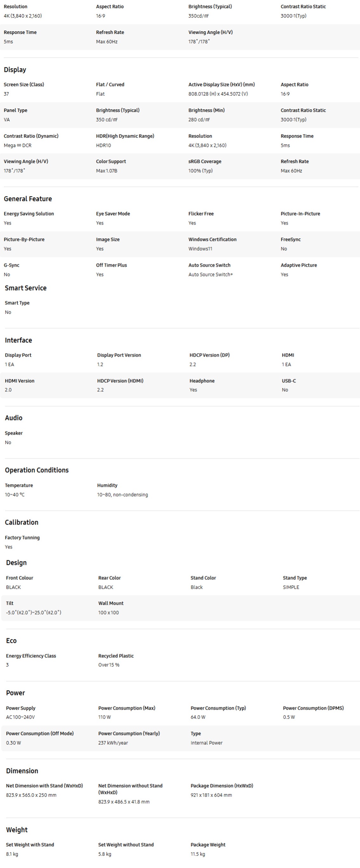Select the Interface section heading

tap(18, 340)
